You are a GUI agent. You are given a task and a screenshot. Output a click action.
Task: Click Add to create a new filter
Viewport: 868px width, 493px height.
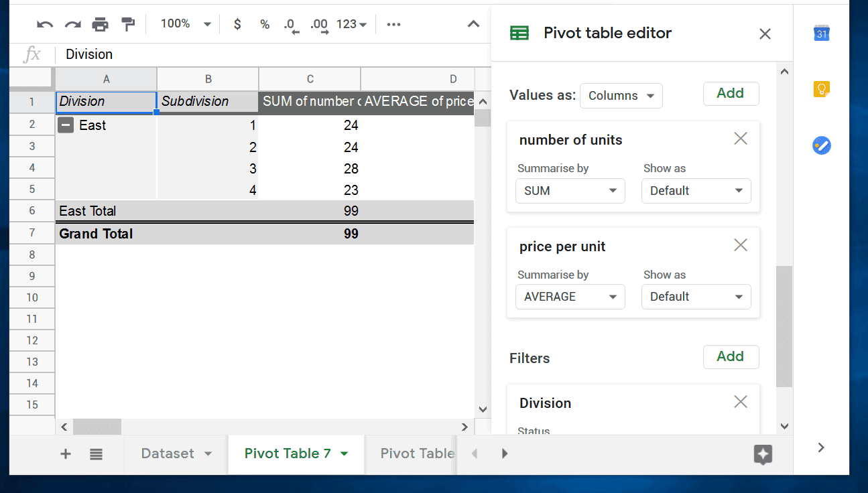[x=731, y=357]
